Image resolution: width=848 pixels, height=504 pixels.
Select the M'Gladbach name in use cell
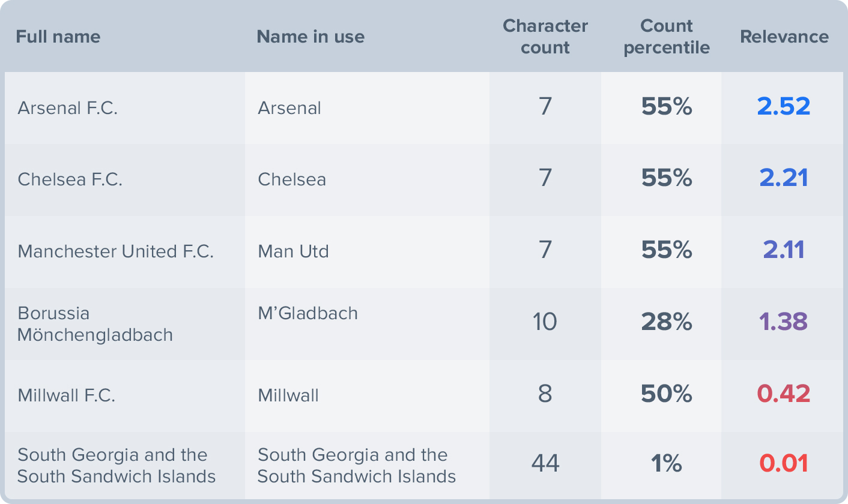tap(307, 313)
